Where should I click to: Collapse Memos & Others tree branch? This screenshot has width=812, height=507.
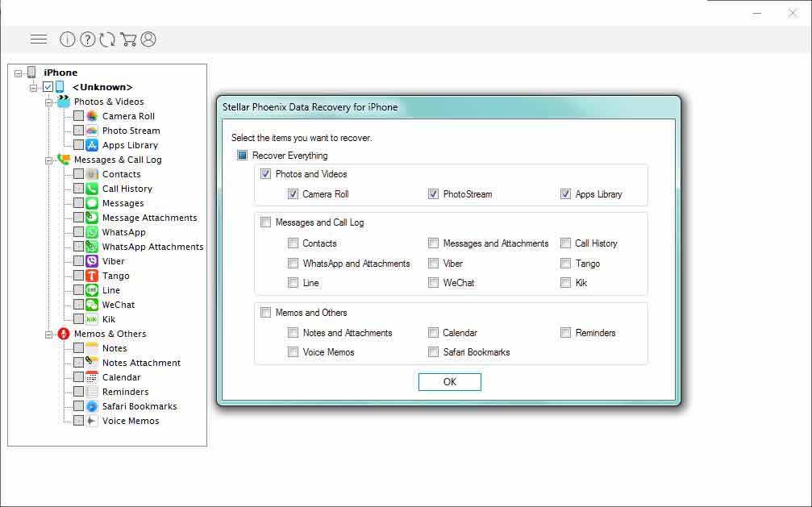[48, 335]
